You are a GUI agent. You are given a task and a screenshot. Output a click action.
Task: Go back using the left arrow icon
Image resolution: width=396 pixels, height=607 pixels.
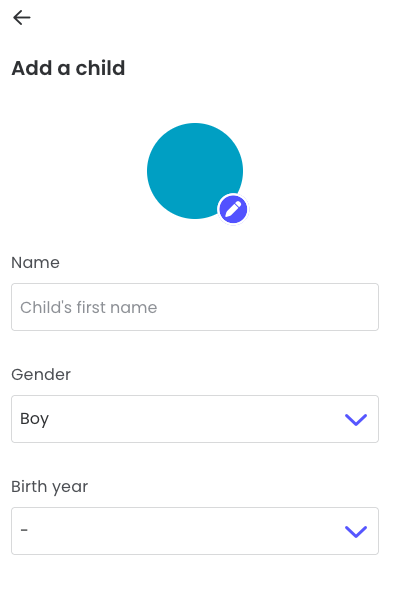coord(22,18)
